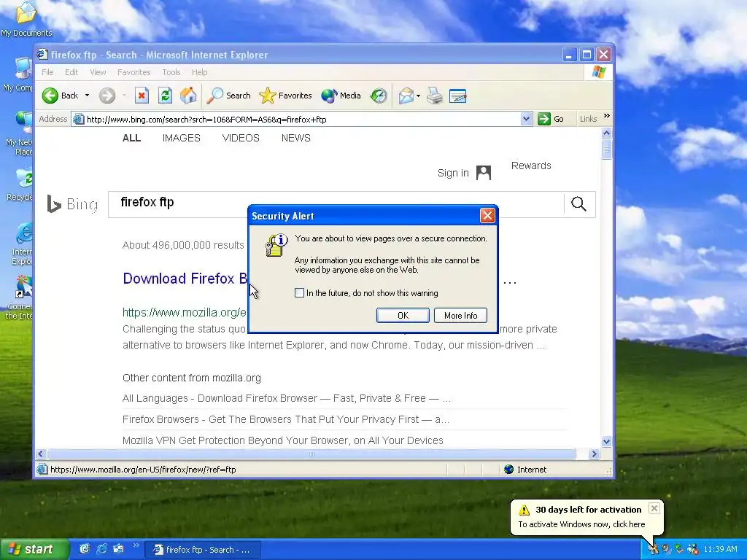747x560 pixels.
Task: Click 'firefox ftp - Search' taskbar button
Action: click(x=203, y=550)
